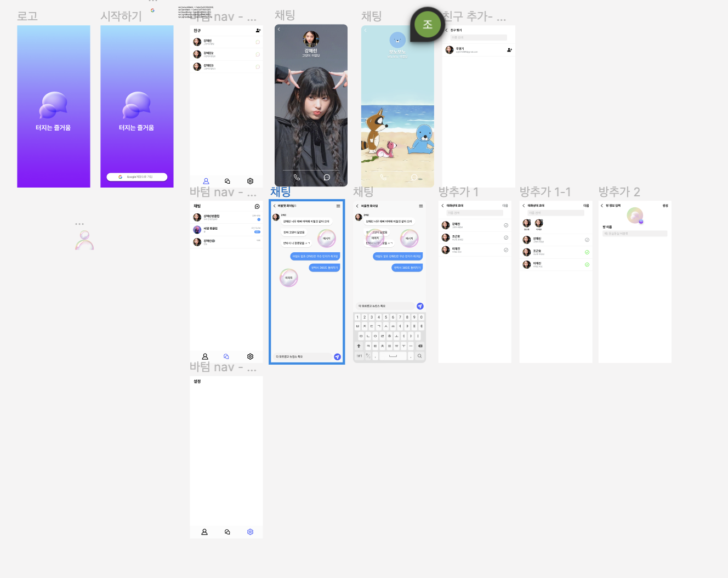The image size is (728, 578).
Task: Select the settings gear in friends frame bottom nav
Action: (250, 181)
